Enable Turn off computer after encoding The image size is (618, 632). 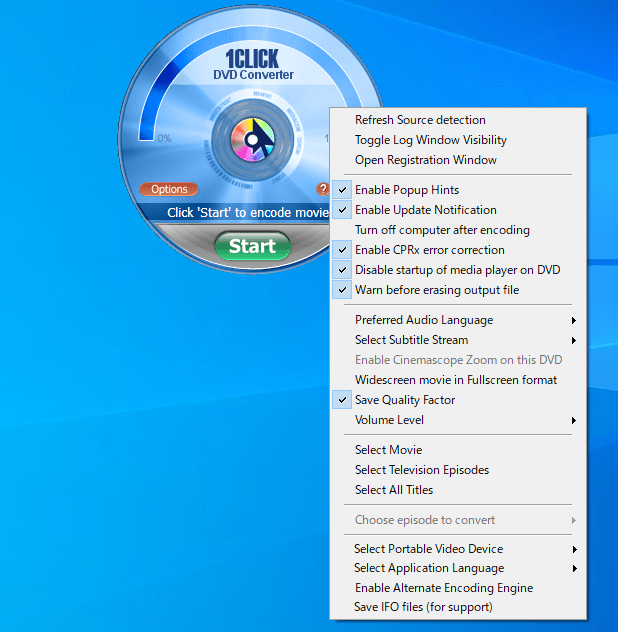pyautogui.click(x=458, y=230)
